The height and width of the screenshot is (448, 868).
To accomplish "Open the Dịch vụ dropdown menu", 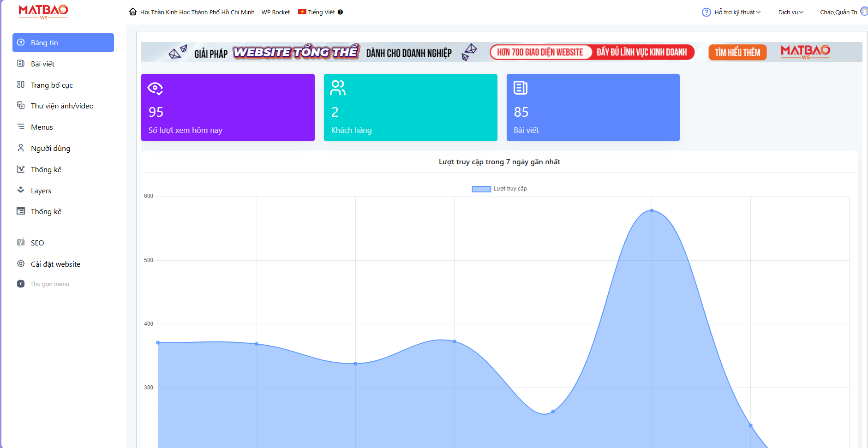I will tap(790, 12).
